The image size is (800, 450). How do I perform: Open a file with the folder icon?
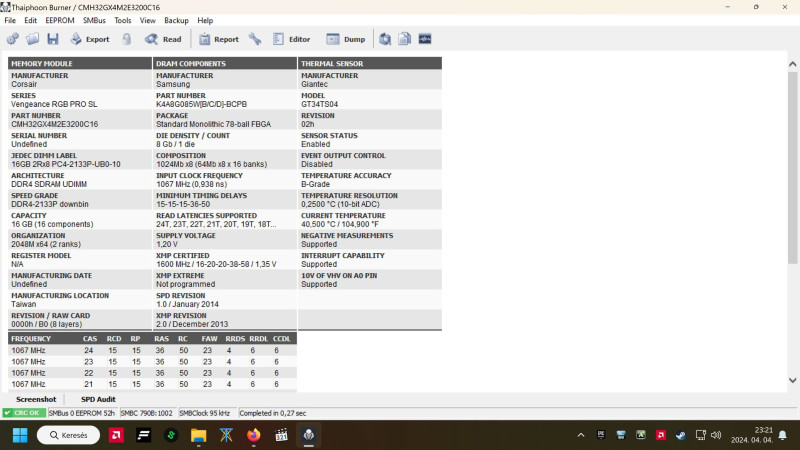33,39
